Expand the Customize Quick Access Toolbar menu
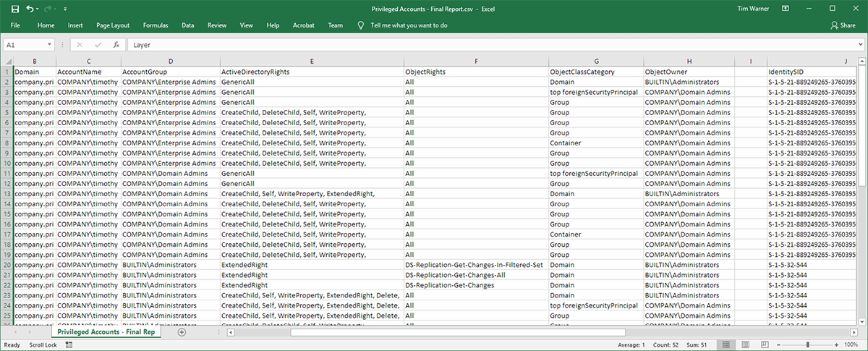 click(65, 9)
